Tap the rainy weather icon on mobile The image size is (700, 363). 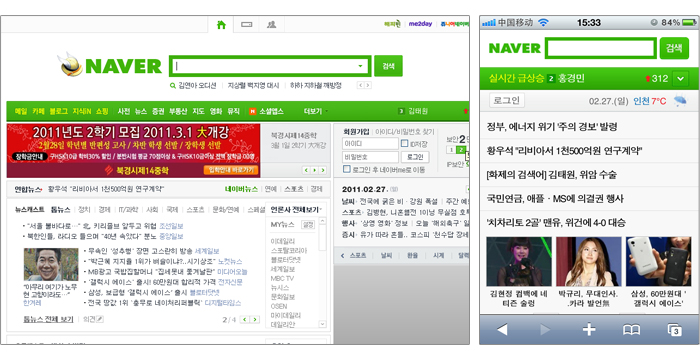tap(680, 101)
